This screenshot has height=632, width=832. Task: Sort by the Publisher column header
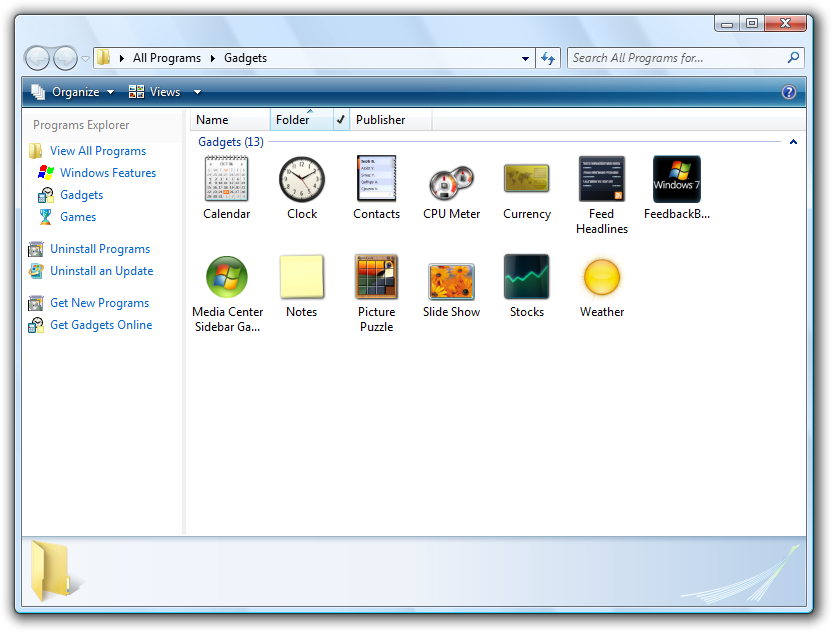389,120
